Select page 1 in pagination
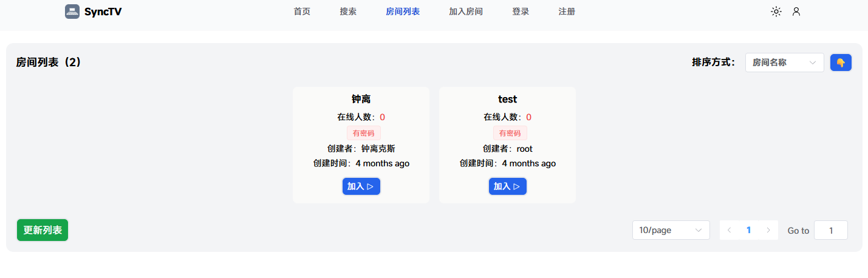868x278 pixels. [748, 230]
